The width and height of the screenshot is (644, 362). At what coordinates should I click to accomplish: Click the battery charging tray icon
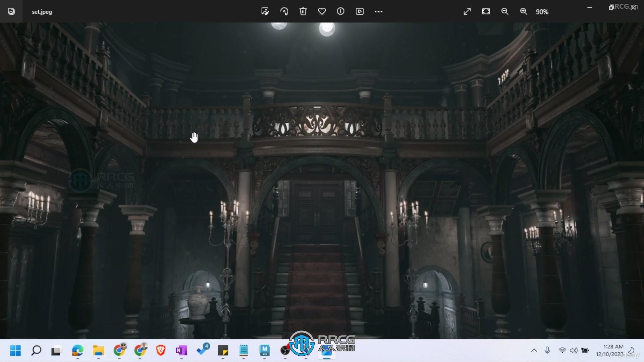coord(585,351)
